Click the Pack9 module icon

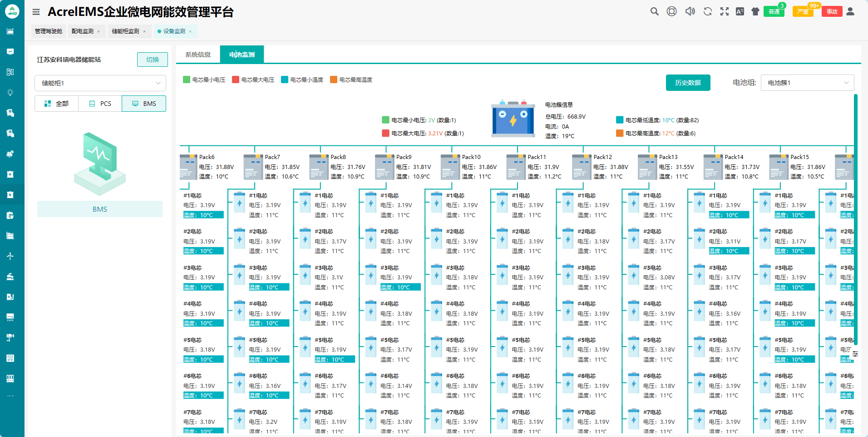click(x=385, y=167)
